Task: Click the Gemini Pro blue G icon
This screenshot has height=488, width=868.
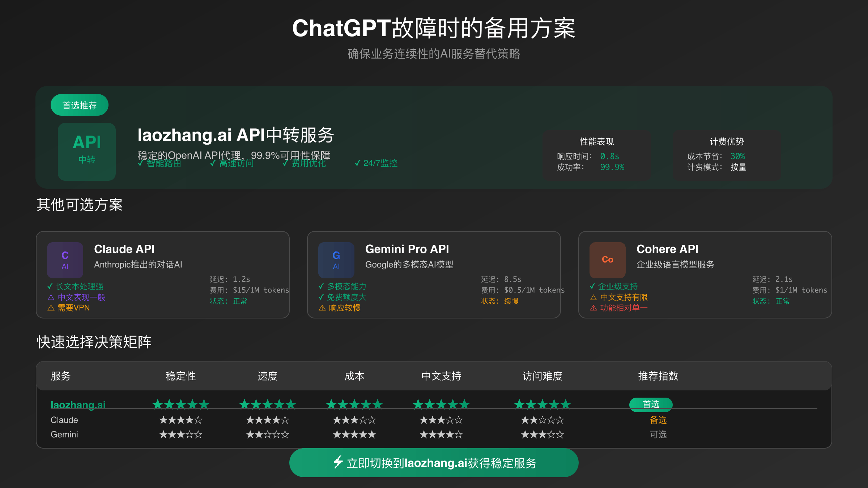Action: click(336, 260)
